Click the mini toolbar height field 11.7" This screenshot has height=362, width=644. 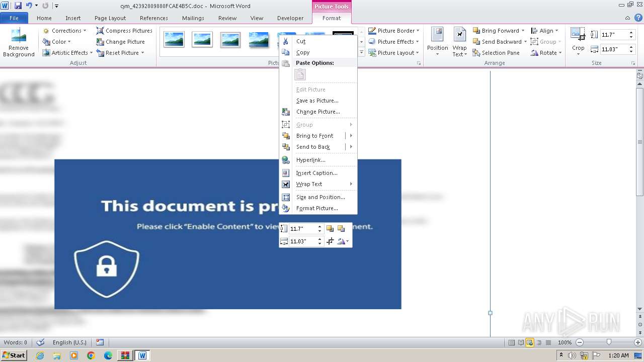302,229
